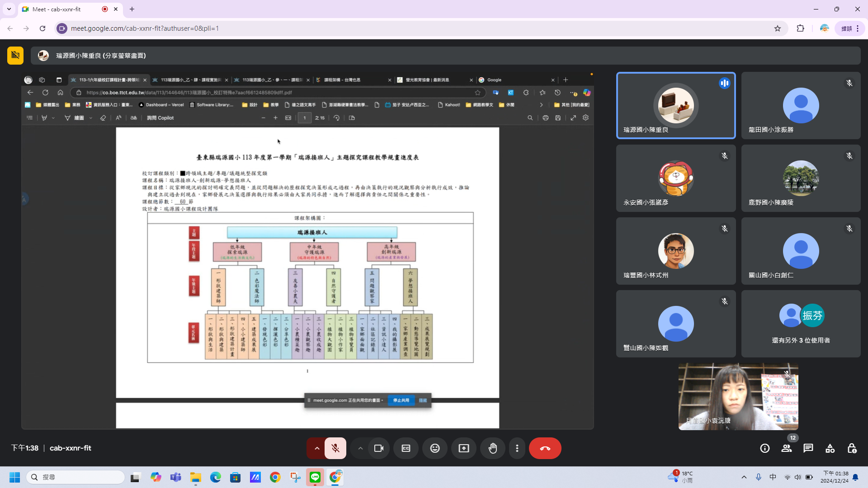
Task: Bookmark this page with star icon
Action: click(778, 28)
